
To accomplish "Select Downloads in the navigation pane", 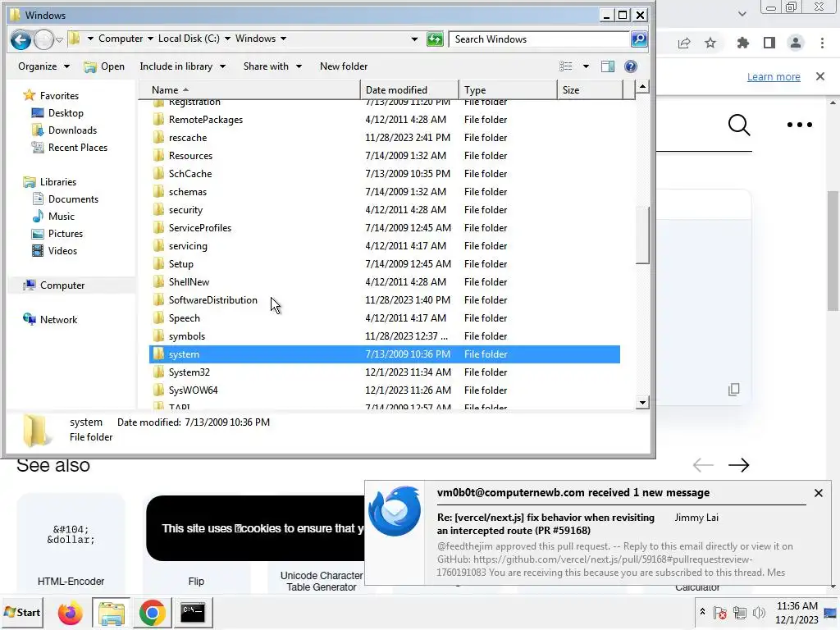I will click(x=72, y=130).
